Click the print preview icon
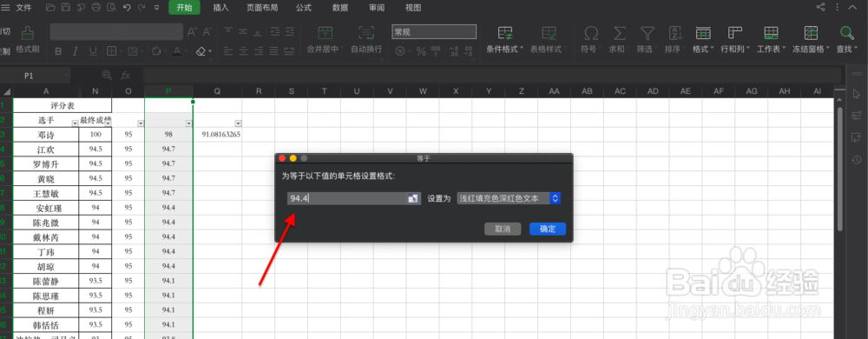 111,8
